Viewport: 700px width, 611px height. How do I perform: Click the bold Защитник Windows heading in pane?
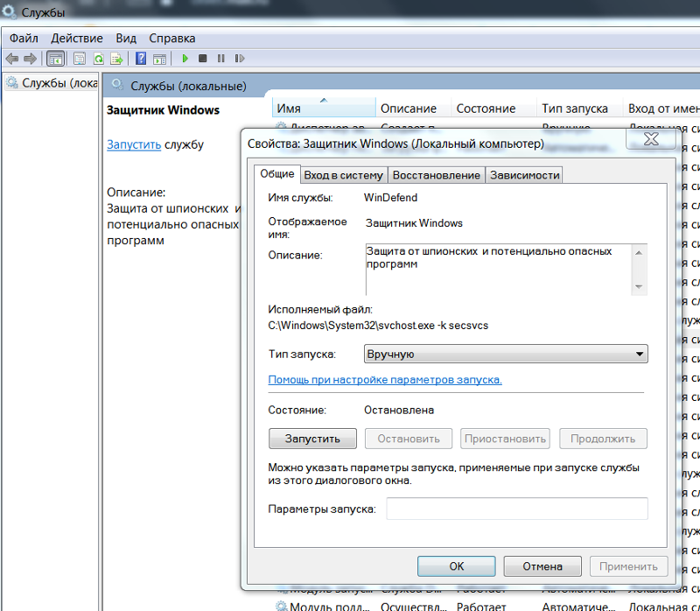coord(163,110)
